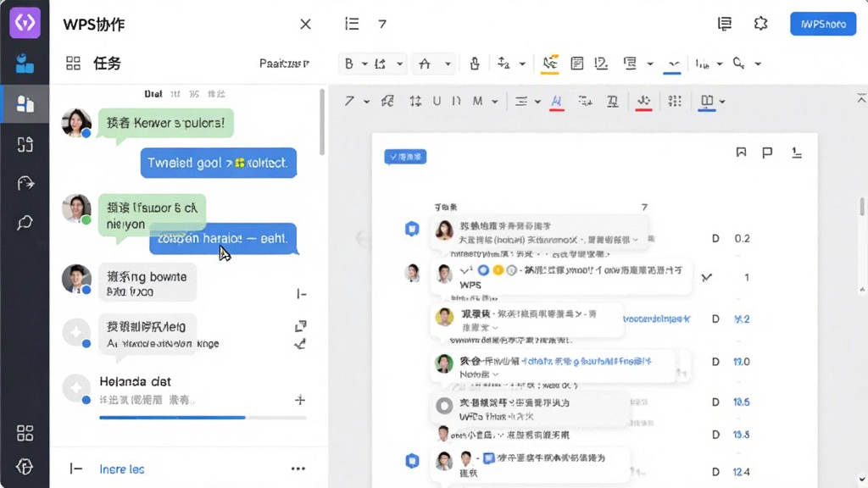Toggle Bold formatting button
Image resolution: width=868 pixels, height=488 pixels.
(348, 64)
